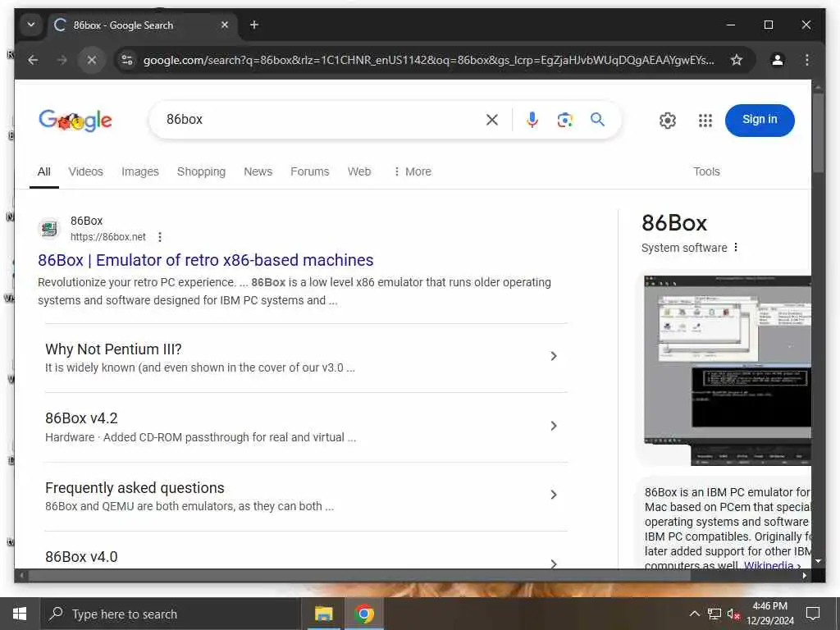Click the 86Box site favicon
Image resolution: width=840 pixels, height=630 pixels.
click(x=49, y=229)
